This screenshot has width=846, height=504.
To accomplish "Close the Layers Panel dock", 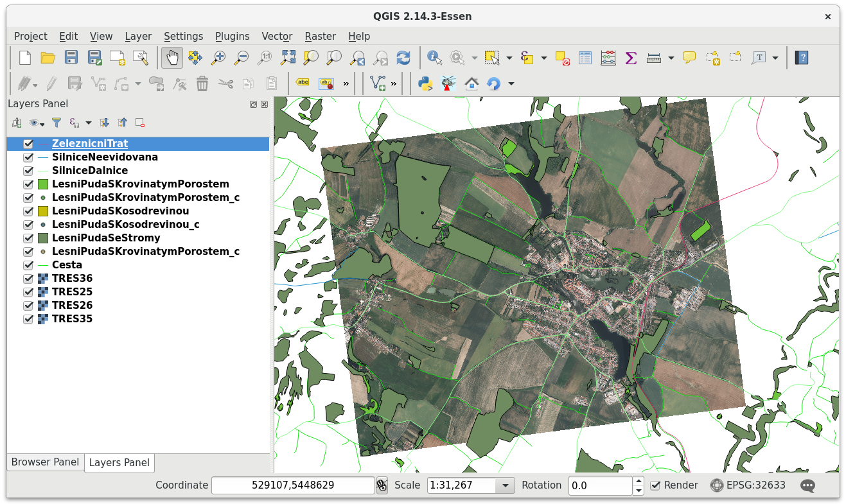I will coord(264,104).
